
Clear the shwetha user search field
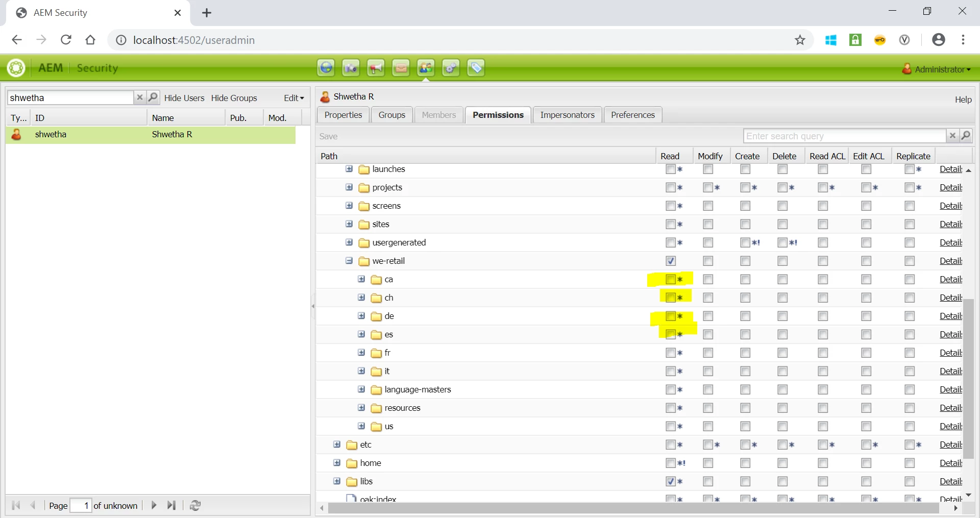pyautogui.click(x=139, y=97)
